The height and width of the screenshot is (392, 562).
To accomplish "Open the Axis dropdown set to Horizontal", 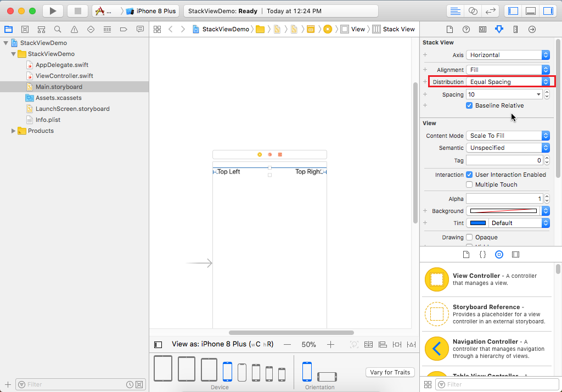I will tap(508, 55).
